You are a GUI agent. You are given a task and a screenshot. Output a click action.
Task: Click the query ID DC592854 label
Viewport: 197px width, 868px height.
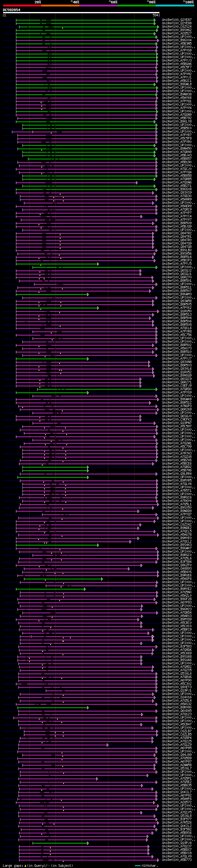[x=11, y=10]
